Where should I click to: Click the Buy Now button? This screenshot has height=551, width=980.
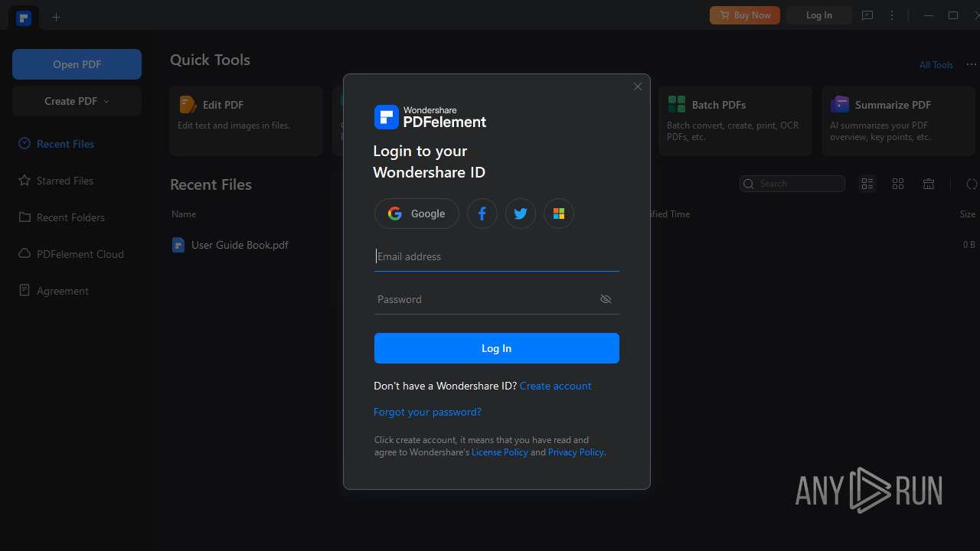pos(745,15)
